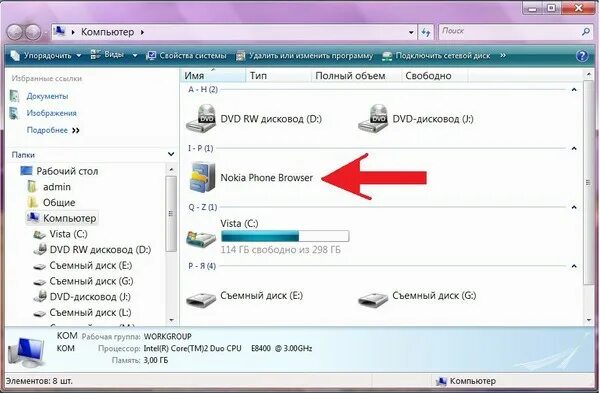Viewport: 600px width, 393px height.
Task: Click the Help question mark icon
Action: pyautogui.click(x=582, y=56)
